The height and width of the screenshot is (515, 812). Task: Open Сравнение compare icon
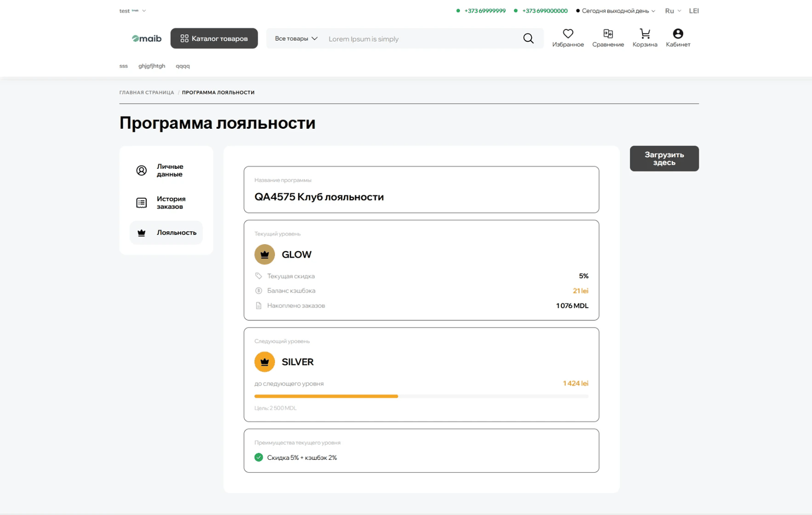click(x=608, y=38)
